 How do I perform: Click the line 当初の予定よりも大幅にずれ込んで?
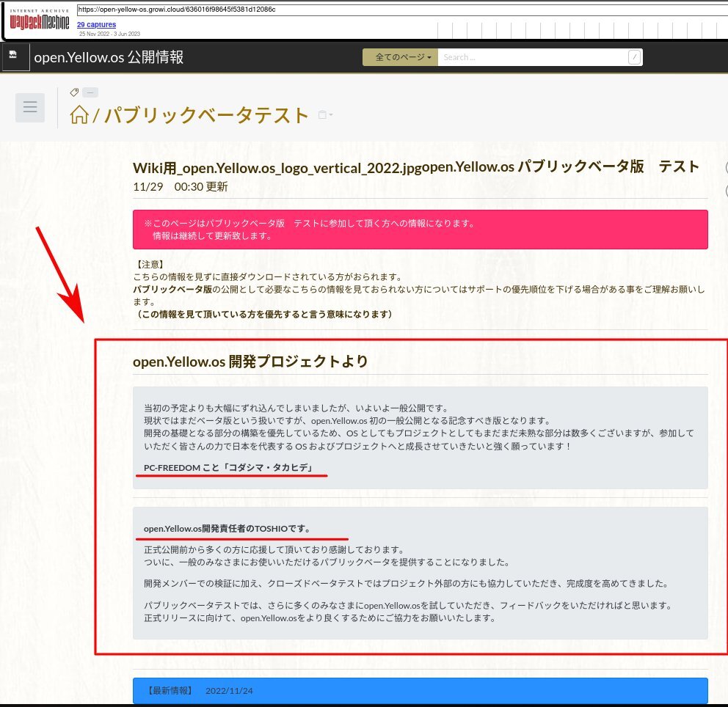296,409
